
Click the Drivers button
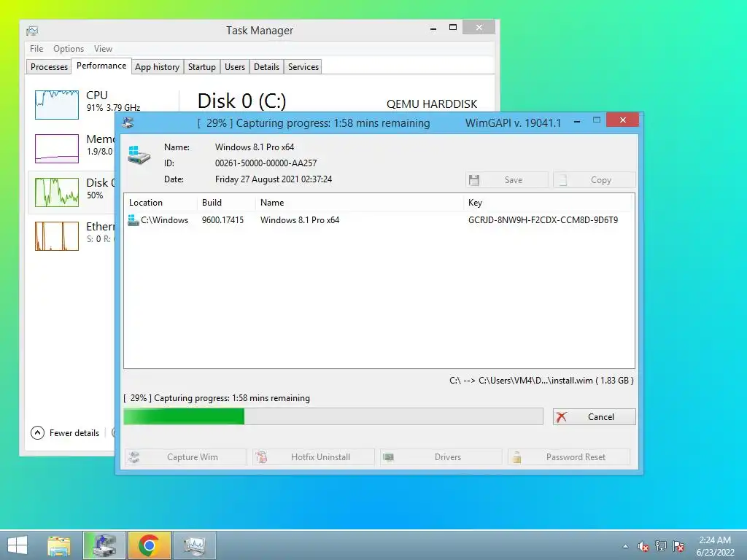pos(441,457)
